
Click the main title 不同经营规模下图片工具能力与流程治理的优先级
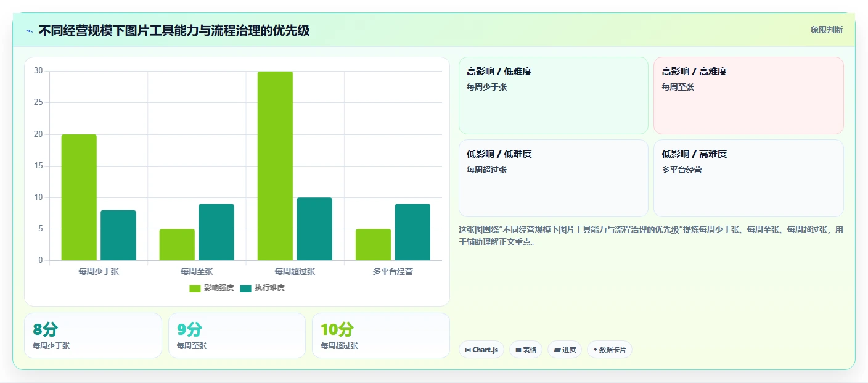[174, 30]
